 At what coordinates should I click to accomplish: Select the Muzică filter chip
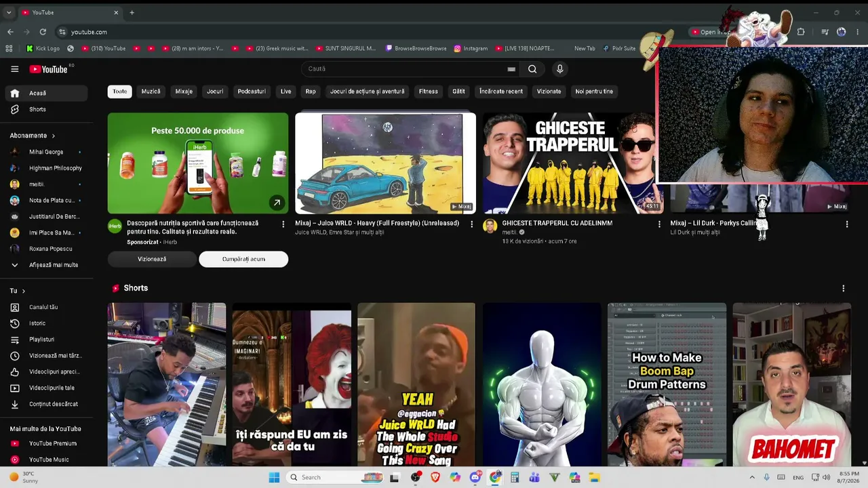coord(151,91)
